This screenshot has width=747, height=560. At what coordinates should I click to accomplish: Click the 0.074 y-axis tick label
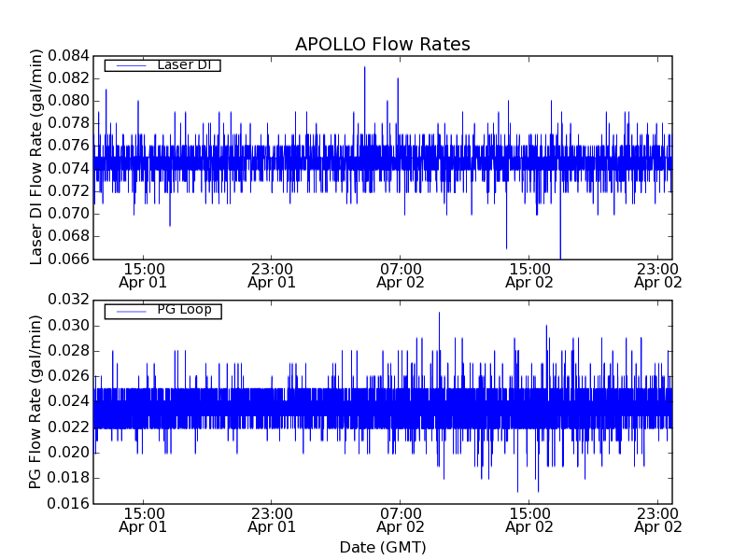click(68, 169)
